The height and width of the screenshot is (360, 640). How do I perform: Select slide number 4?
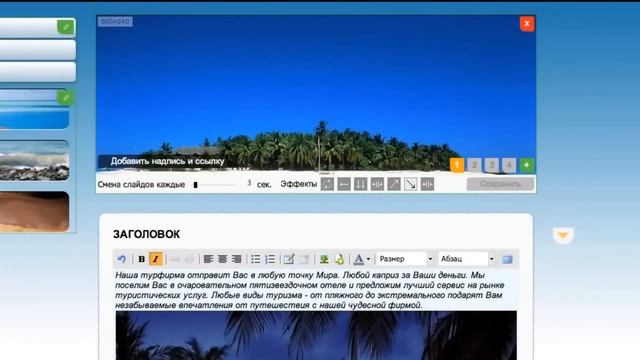pos(509,165)
